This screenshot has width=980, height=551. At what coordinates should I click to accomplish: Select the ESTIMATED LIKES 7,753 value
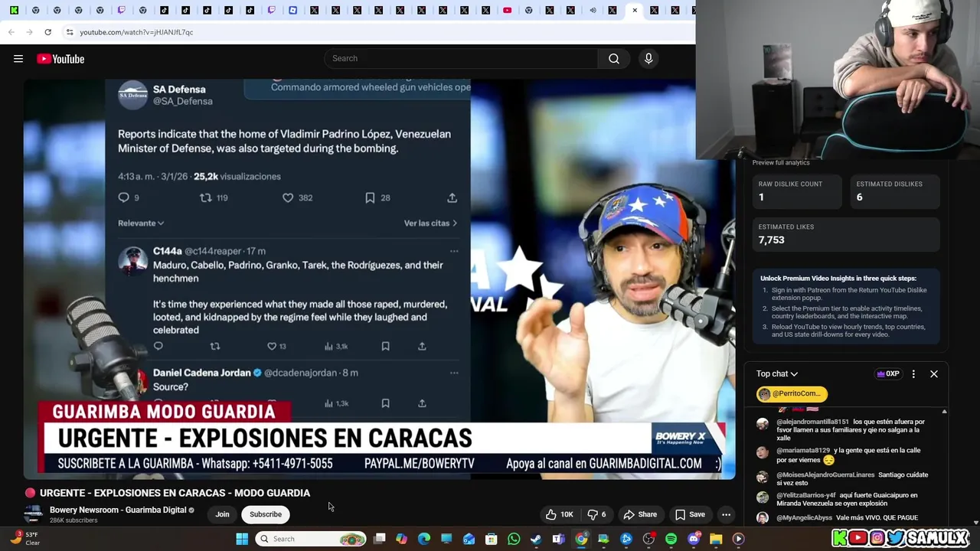(771, 240)
